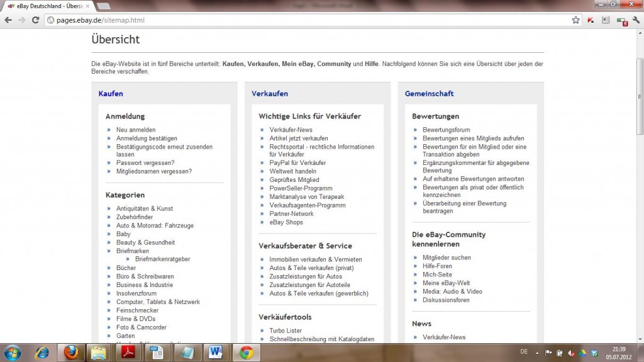Open Chrome wrench settings menu
The height and width of the screenshot is (362, 644).
click(636, 20)
